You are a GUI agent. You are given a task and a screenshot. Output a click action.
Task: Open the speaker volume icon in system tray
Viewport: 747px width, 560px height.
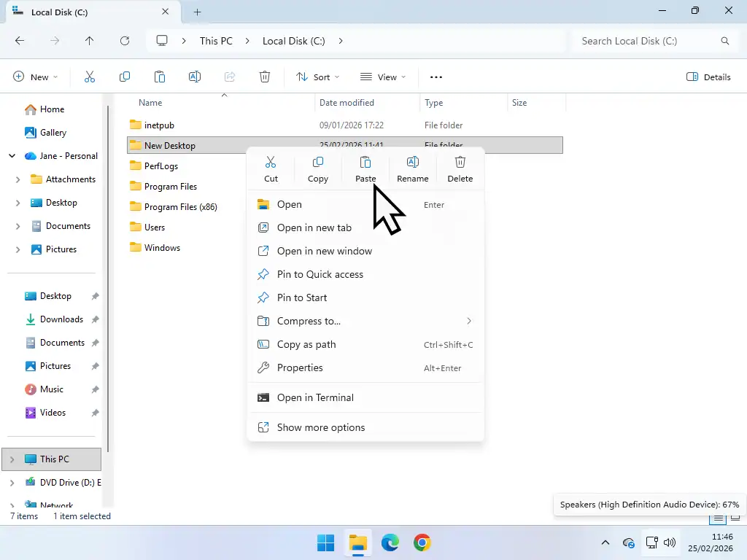click(669, 542)
